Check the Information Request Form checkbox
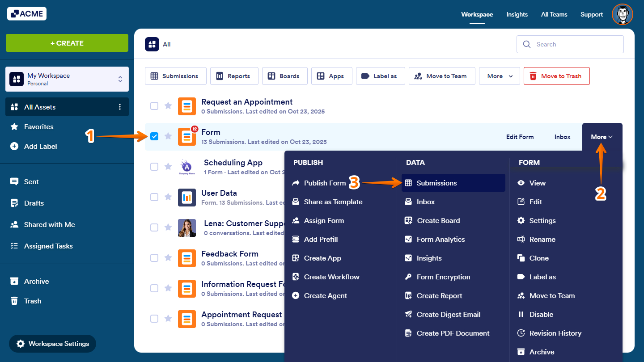Viewport: 644px width, 362px height. (154, 288)
